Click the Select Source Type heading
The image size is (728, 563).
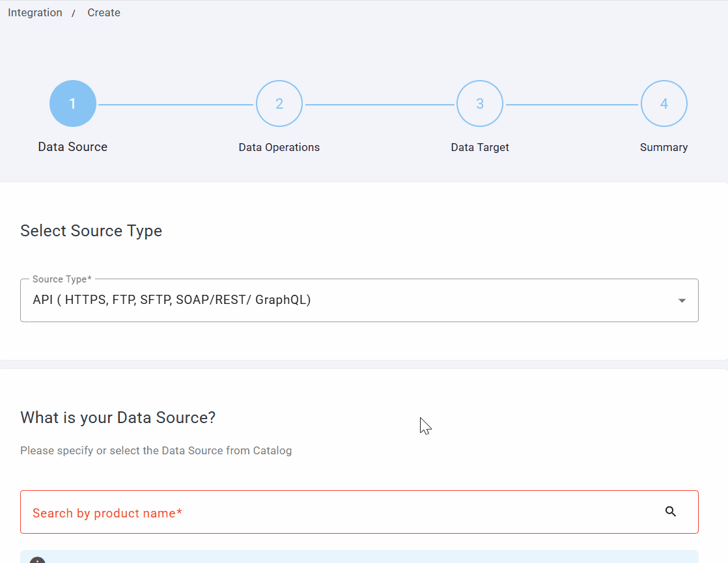[91, 231]
